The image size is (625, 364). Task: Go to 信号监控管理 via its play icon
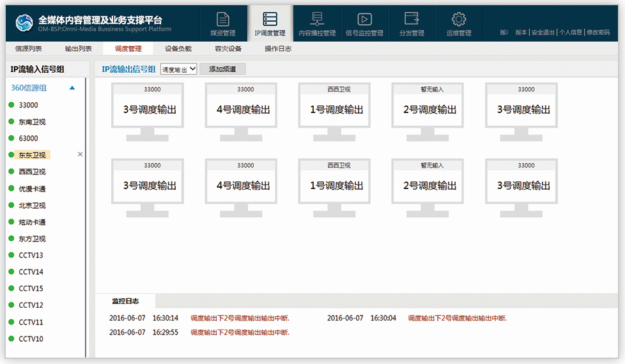[x=364, y=19]
